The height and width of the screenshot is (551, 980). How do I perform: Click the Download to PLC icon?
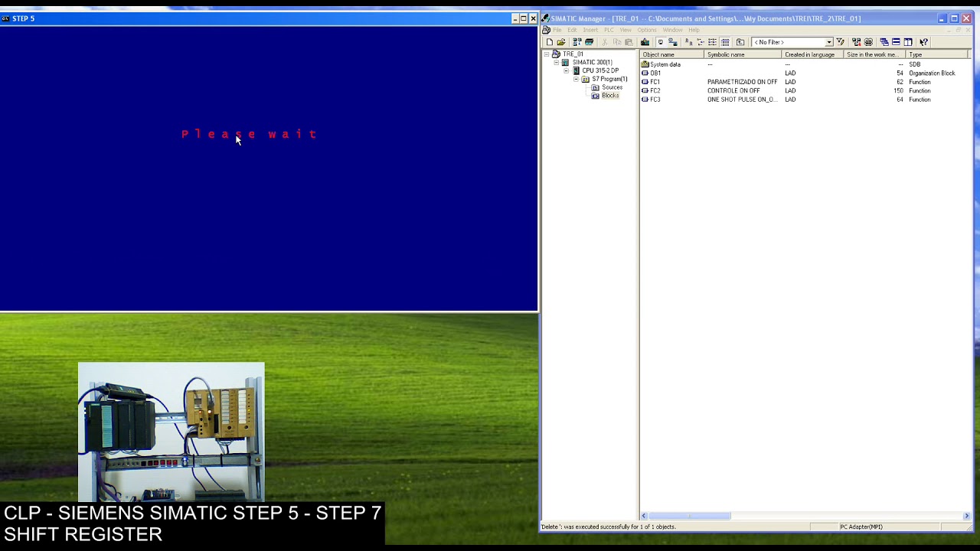coord(645,42)
